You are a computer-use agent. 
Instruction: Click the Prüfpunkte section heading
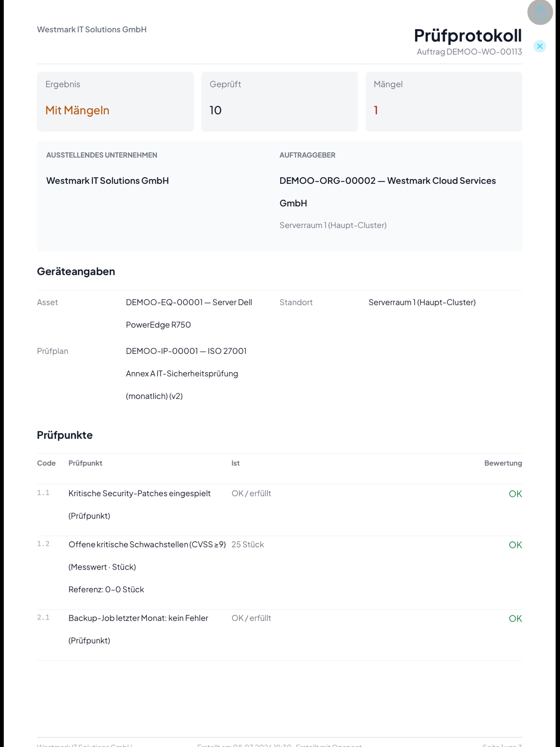click(x=65, y=435)
